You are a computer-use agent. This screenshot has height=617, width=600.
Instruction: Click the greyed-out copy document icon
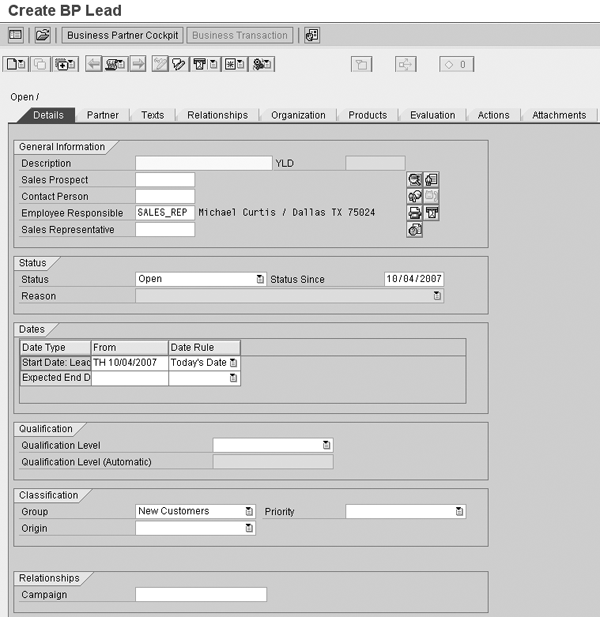point(40,64)
